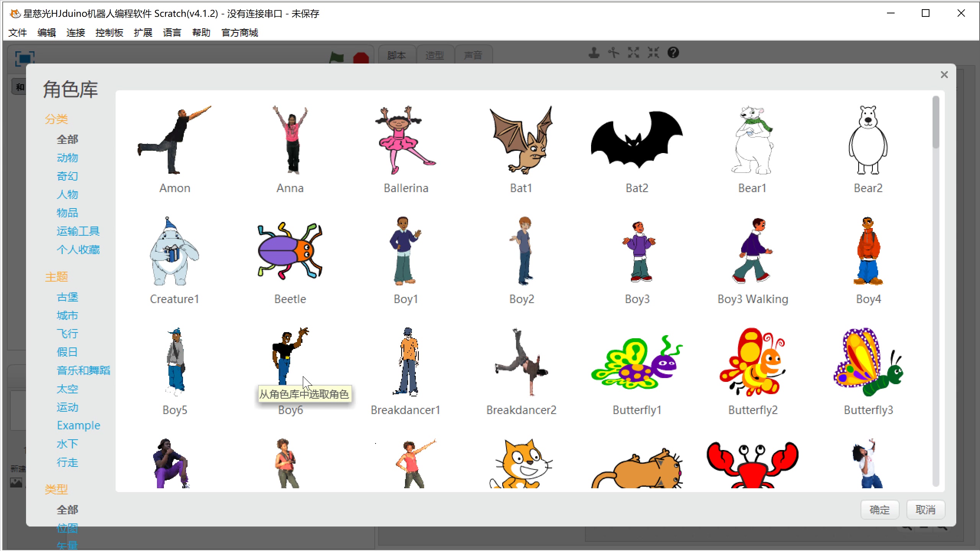This screenshot has width=980, height=551.
Task: Select the 位图 type filter
Action: click(x=67, y=528)
